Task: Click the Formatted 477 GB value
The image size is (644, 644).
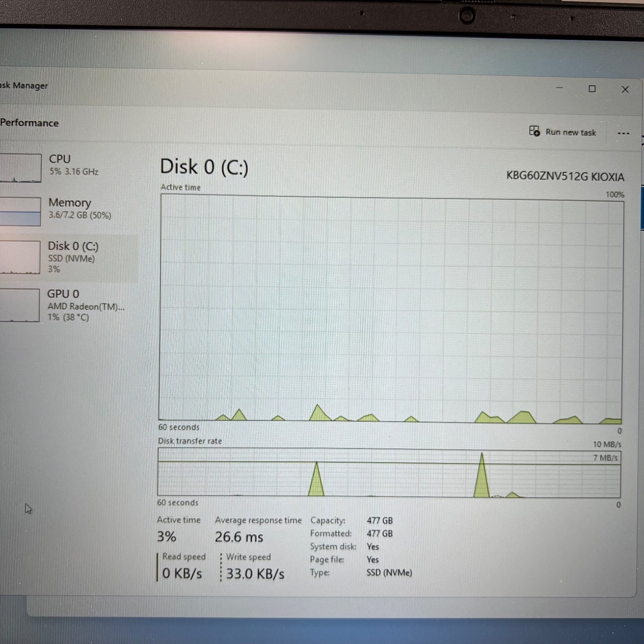Action: tap(380, 534)
